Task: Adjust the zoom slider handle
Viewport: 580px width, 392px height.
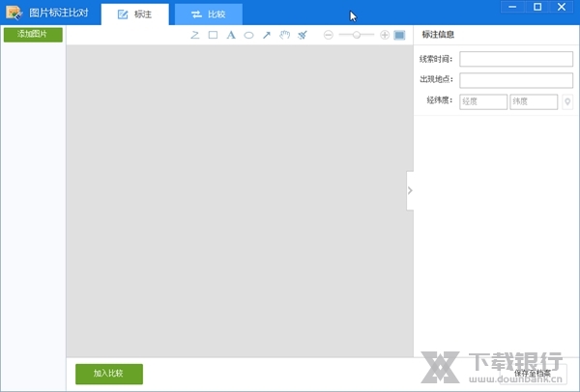Action: click(x=358, y=35)
